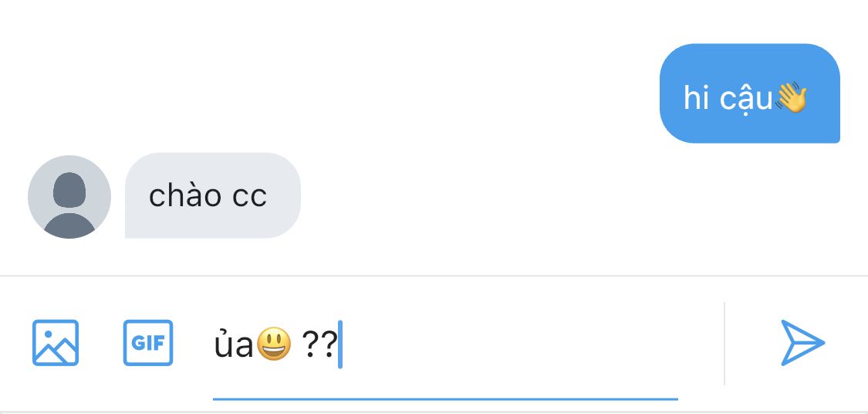Click the waving hand emoji in sent message

tap(791, 98)
